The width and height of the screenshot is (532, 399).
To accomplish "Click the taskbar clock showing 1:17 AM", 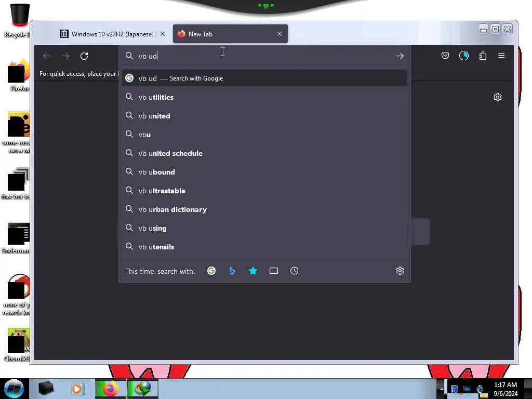I will pyautogui.click(x=506, y=389).
